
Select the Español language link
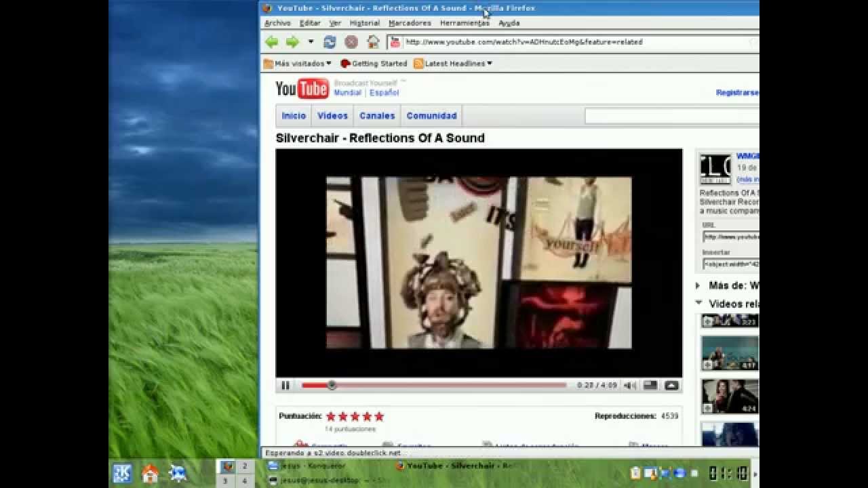click(384, 93)
